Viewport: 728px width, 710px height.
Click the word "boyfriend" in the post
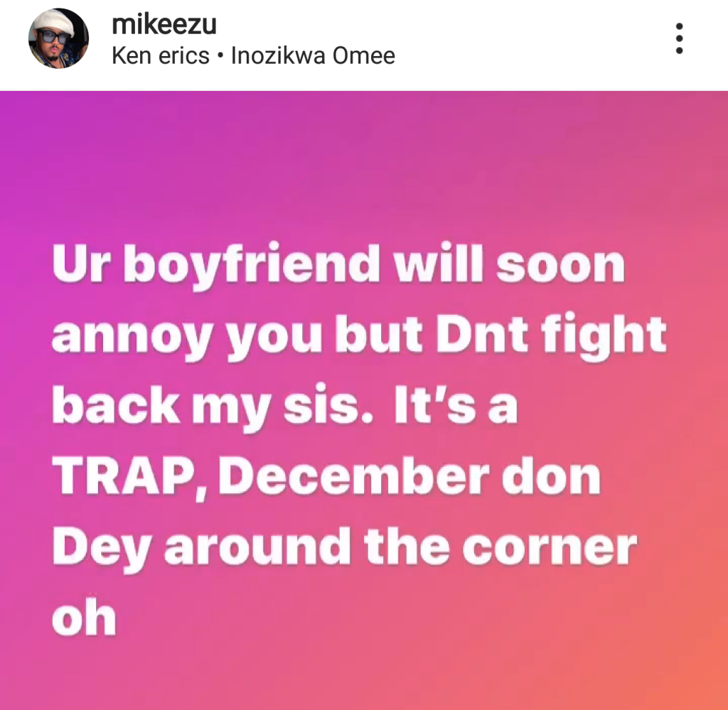tap(252, 266)
